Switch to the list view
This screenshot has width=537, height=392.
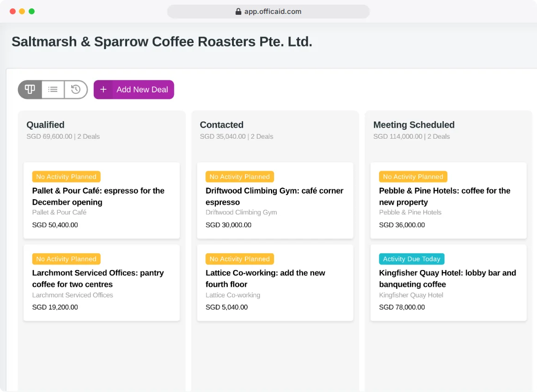(x=53, y=89)
